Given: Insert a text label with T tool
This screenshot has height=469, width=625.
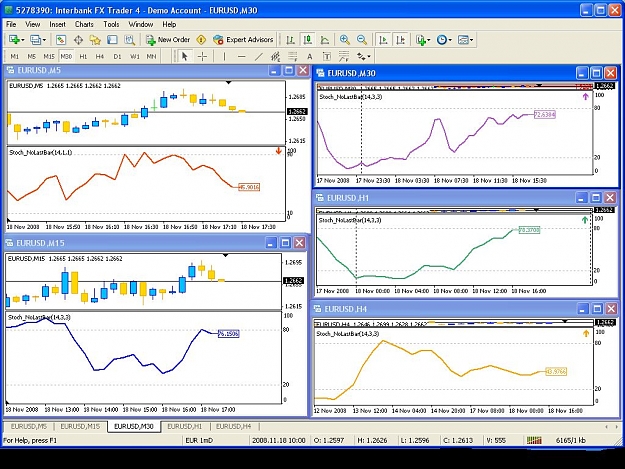Looking at the screenshot, I should click(x=326, y=56).
